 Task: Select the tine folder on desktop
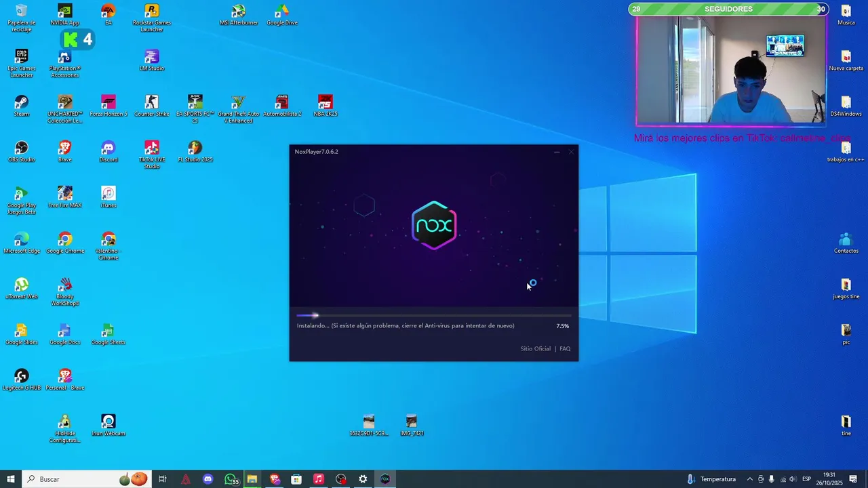(846, 426)
